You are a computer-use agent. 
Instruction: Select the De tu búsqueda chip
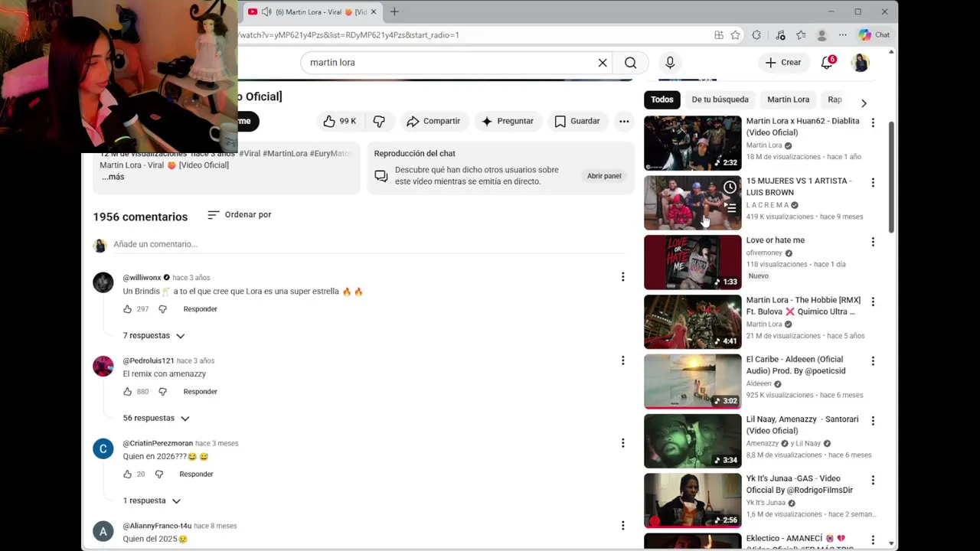pyautogui.click(x=720, y=99)
